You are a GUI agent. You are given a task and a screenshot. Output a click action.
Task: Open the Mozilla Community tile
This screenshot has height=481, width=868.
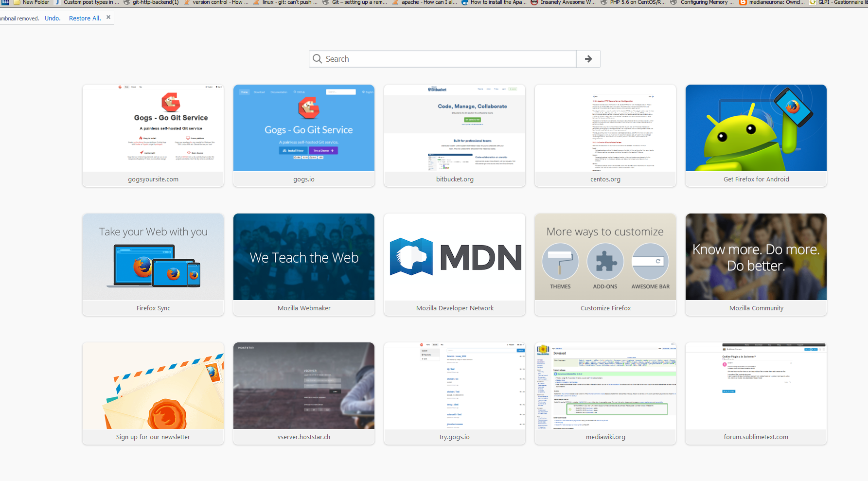(756, 265)
